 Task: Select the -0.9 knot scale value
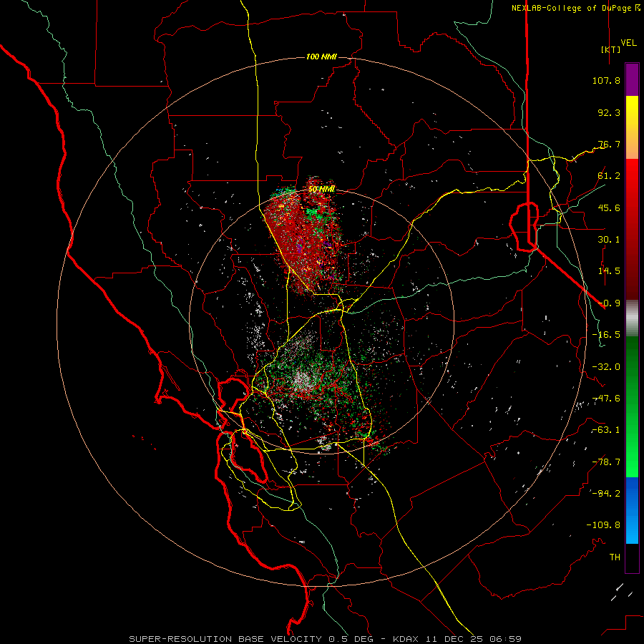(x=609, y=303)
